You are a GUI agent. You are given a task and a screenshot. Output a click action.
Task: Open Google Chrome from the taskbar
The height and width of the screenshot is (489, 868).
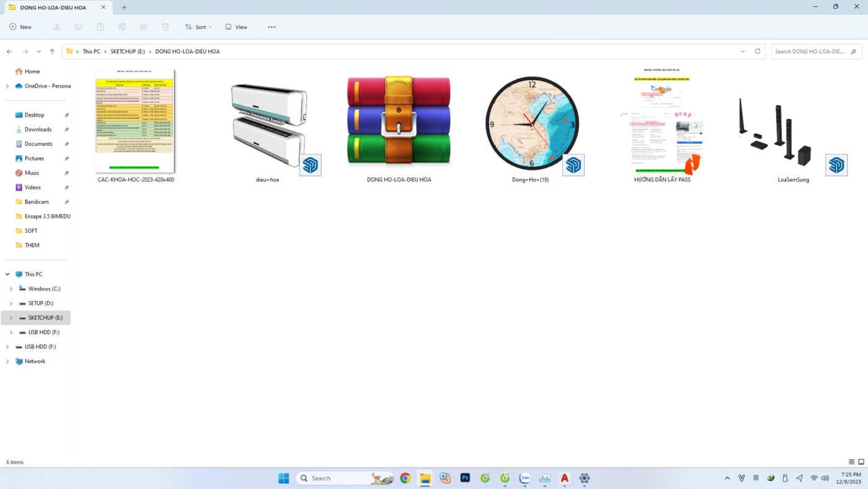coord(405,478)
